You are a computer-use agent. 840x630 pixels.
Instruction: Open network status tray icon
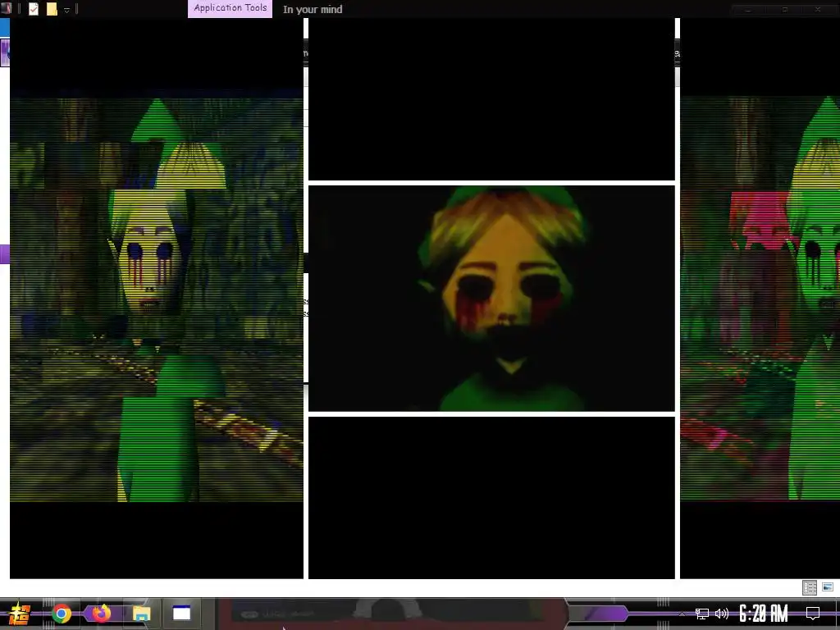702,614
